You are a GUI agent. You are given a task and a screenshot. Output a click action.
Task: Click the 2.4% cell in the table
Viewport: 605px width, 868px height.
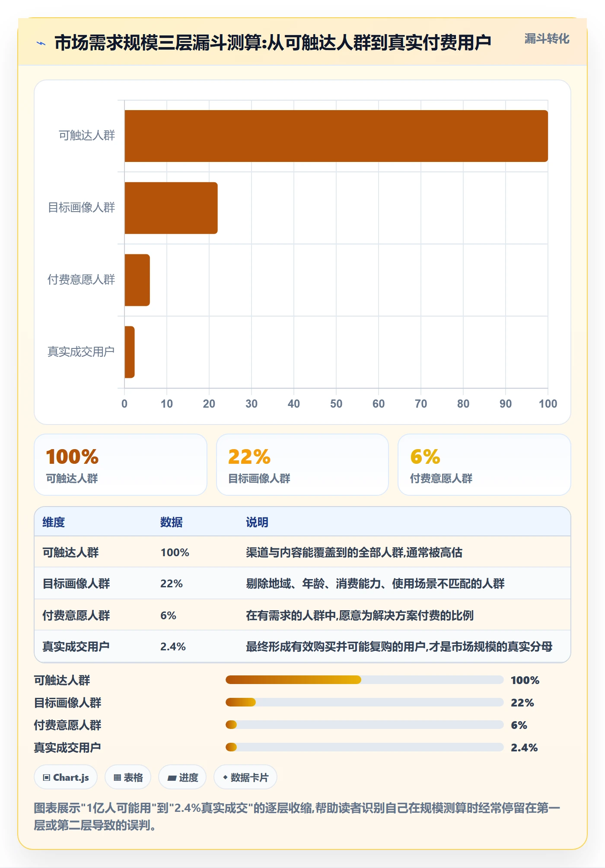click(x=173, y=646)
